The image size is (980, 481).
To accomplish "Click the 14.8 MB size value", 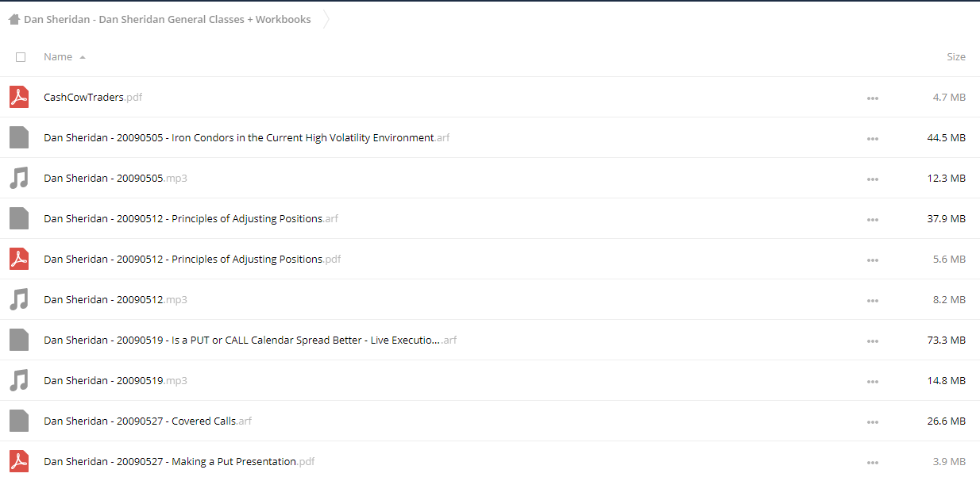I will (x=947, y=381).
